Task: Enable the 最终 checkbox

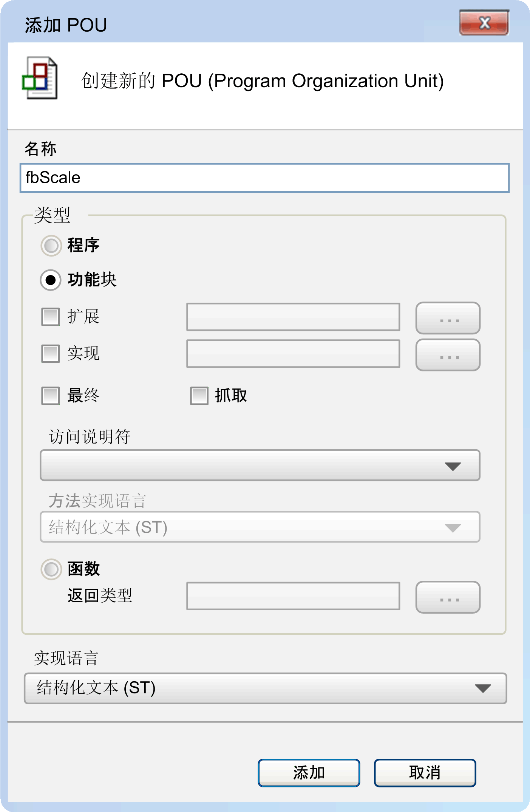Action: 49,395
